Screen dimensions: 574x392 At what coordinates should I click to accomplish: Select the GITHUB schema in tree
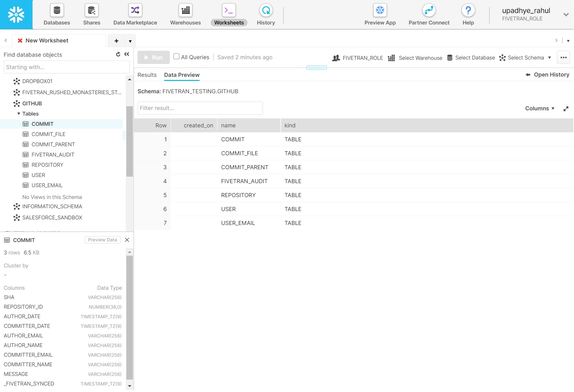point(32,104)
